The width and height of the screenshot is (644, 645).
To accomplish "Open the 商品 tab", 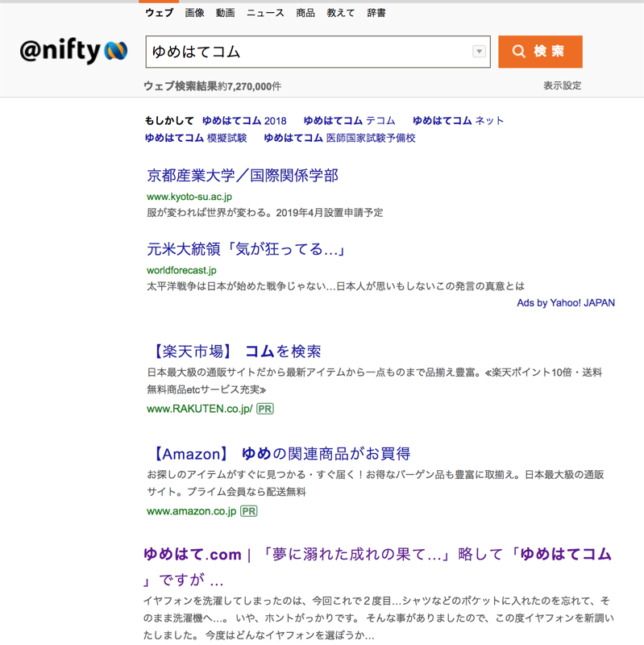I will (x=305, y=13).
